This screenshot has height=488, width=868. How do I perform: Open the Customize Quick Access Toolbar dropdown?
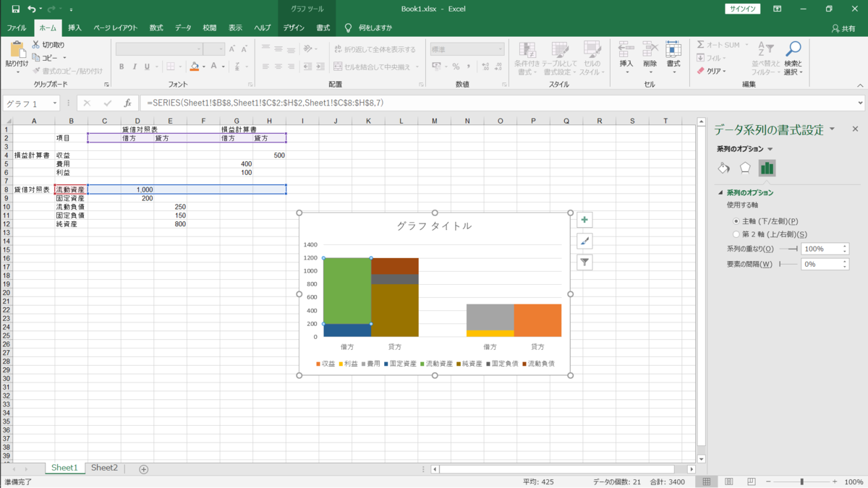pos(71,9)
